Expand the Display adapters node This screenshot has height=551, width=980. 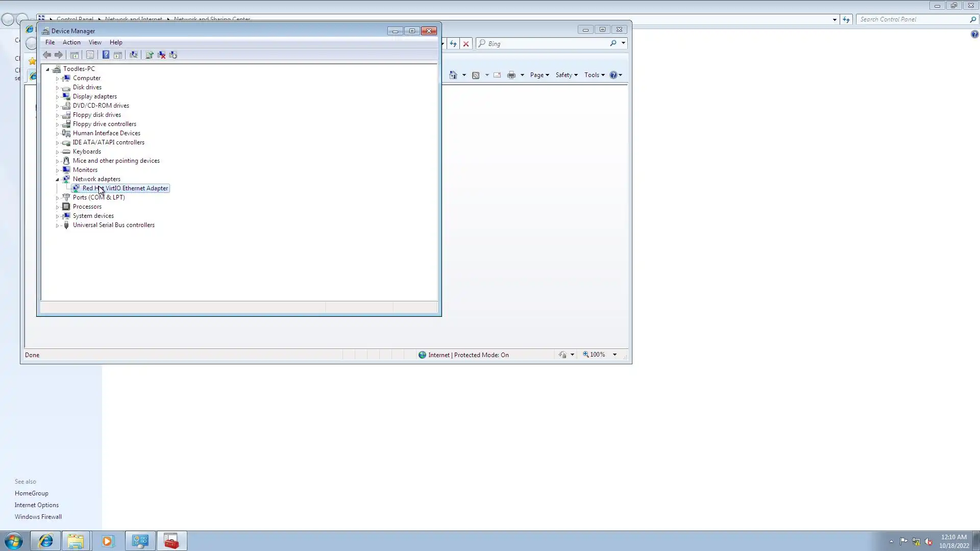pyautogui.click(x=57, y=97)
